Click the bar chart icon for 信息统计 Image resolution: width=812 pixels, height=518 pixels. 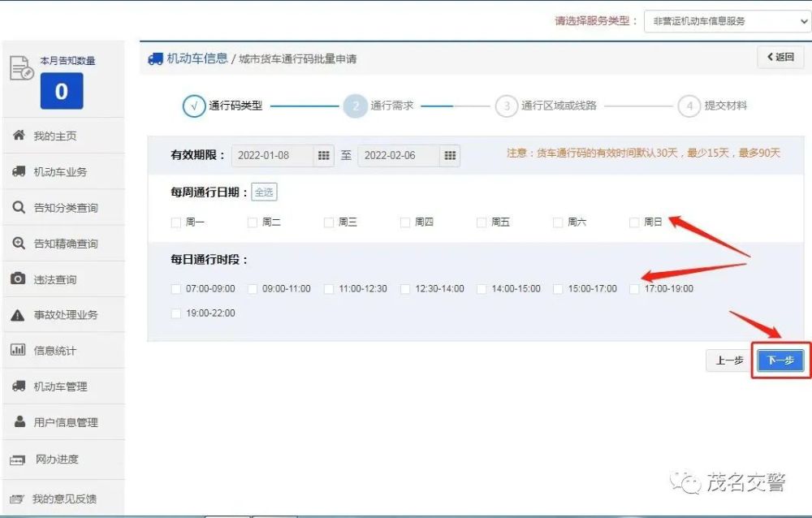[x=18, y=350]
